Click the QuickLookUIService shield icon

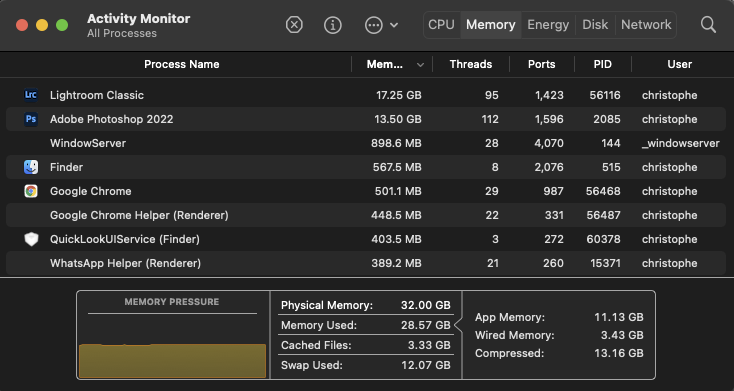click(31, 239)
